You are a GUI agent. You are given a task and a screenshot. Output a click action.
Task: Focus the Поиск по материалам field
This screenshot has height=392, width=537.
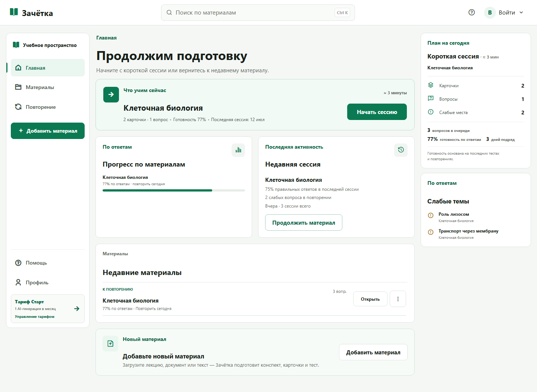tap(258, 13)
